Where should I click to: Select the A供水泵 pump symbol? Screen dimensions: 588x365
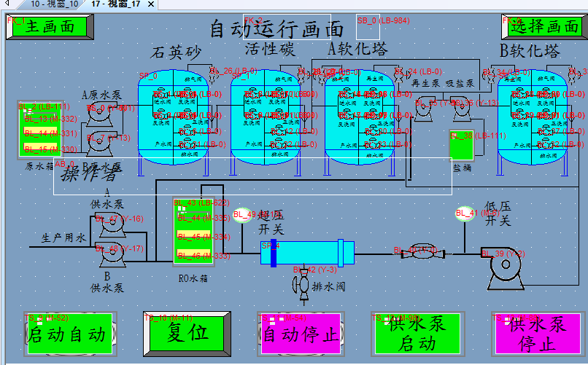coord(112,221)
